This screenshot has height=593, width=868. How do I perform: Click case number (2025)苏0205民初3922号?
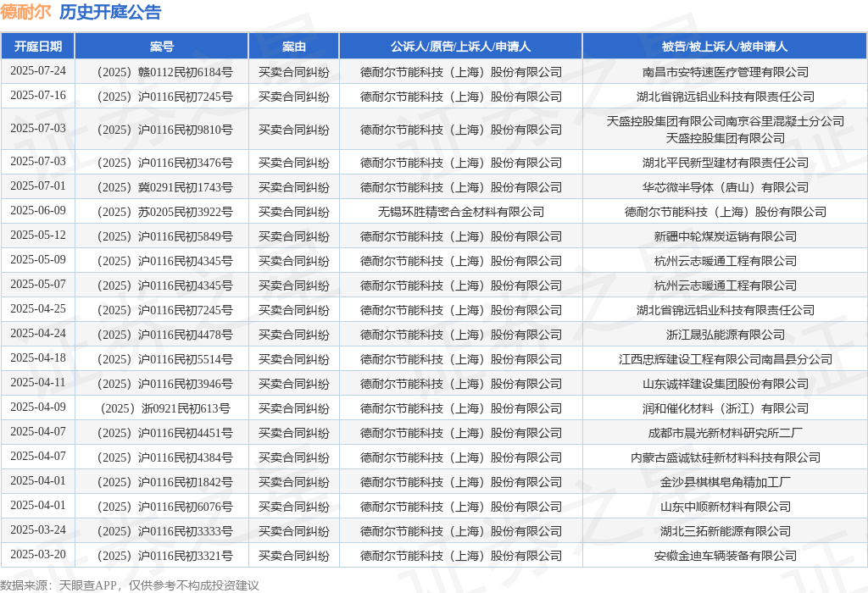tap(164, 212)
